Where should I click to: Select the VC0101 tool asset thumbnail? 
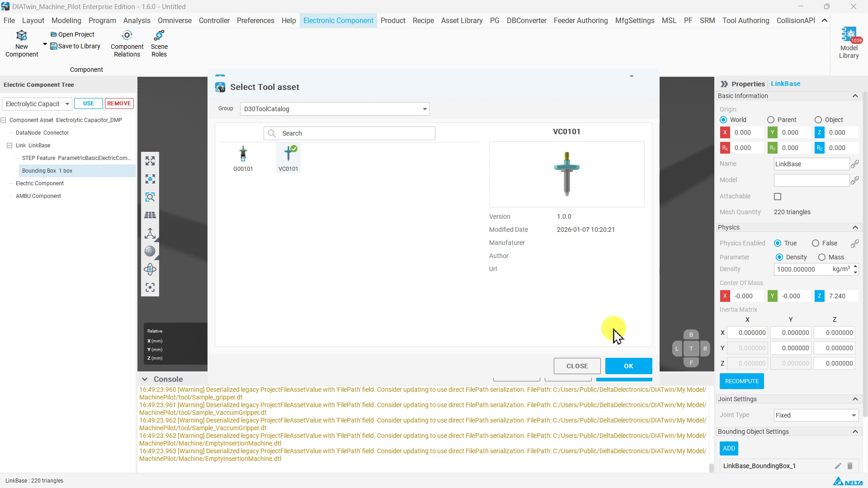click(288, 158)
